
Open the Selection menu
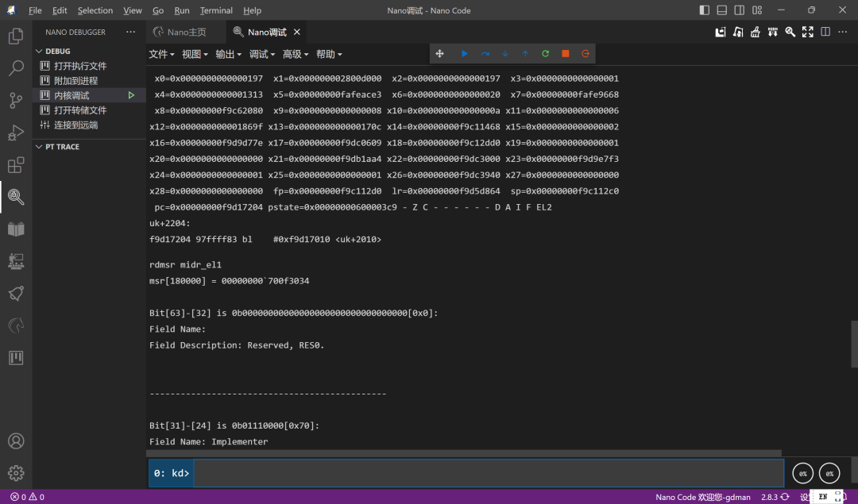95,10
